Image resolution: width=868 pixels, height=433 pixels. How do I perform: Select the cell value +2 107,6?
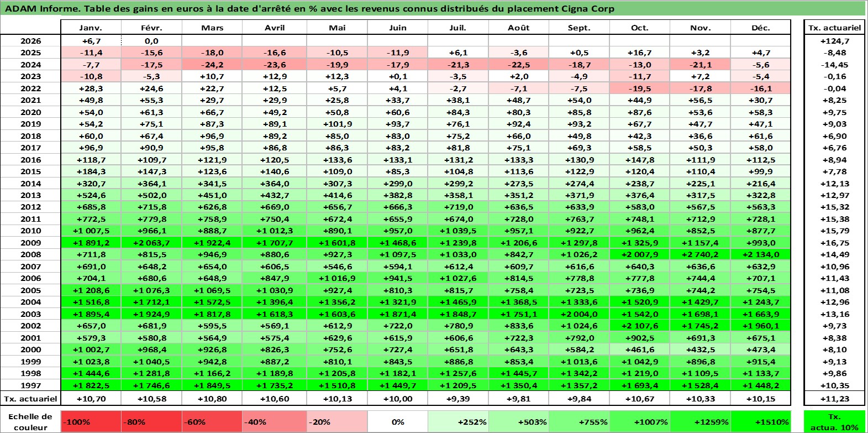click(x=639, y=326)
